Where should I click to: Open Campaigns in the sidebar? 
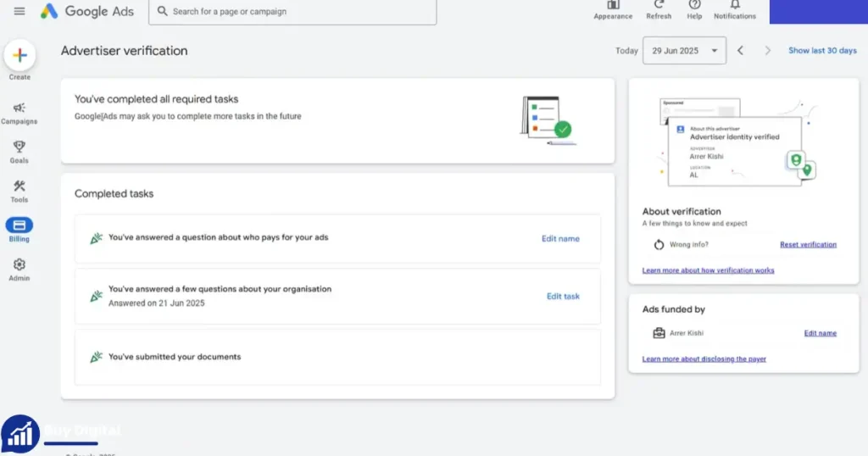point(19,113)
